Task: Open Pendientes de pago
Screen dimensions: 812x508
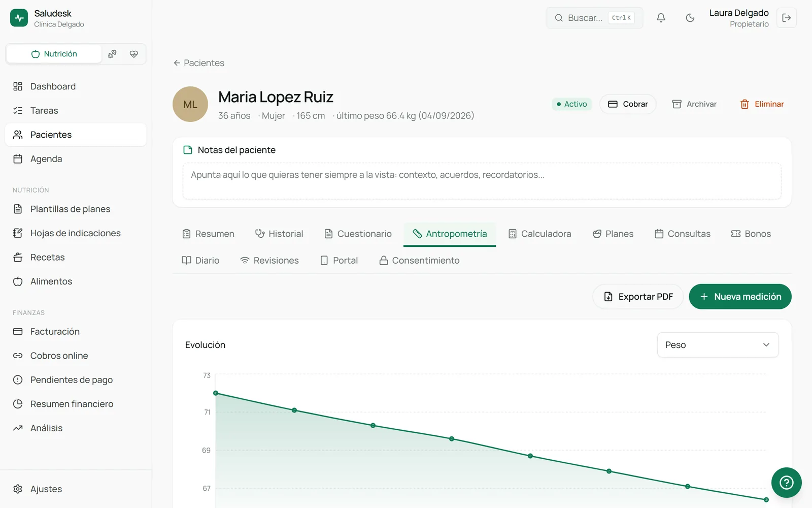Action: click(x=76, y=380)
